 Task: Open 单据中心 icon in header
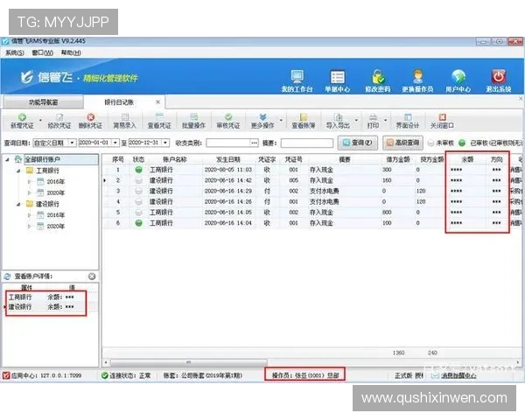(x=337, y=77)
